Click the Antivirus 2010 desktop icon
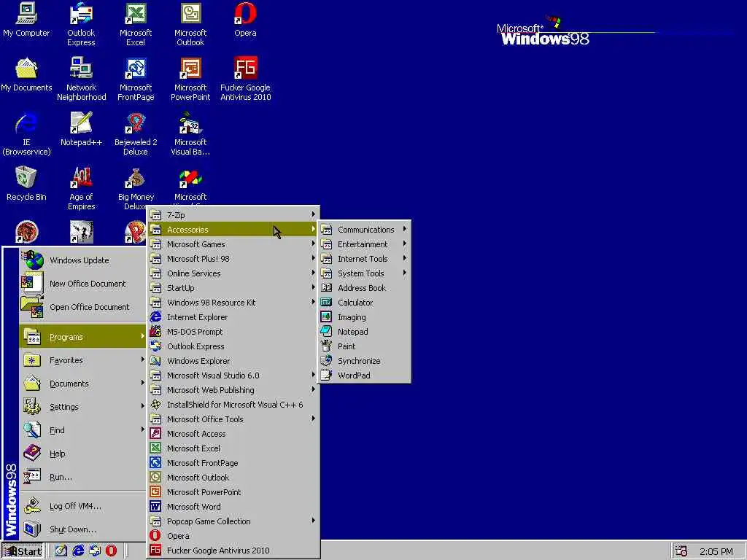Image resolution: width=747 pixels, height=560 pixels. 245,79
